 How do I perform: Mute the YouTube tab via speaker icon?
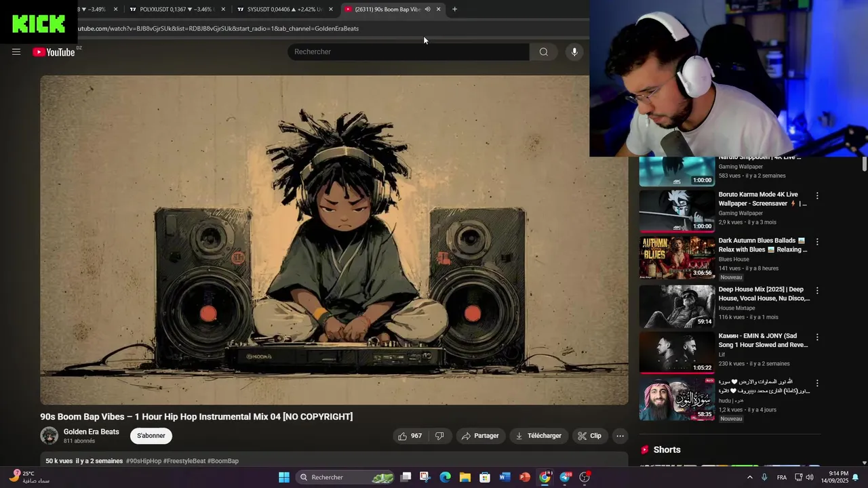pyautogui.click(x=427, y=9)
